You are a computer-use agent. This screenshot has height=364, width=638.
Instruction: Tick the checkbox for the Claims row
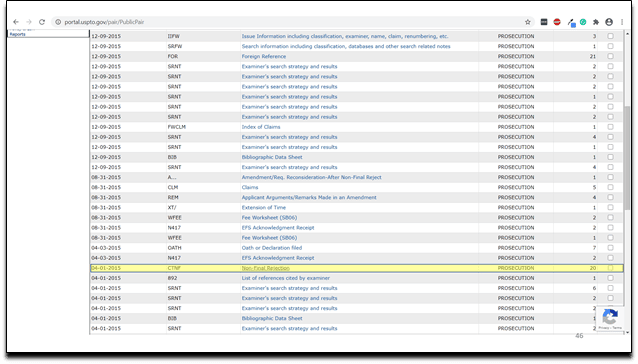click(x=610, y=187)
